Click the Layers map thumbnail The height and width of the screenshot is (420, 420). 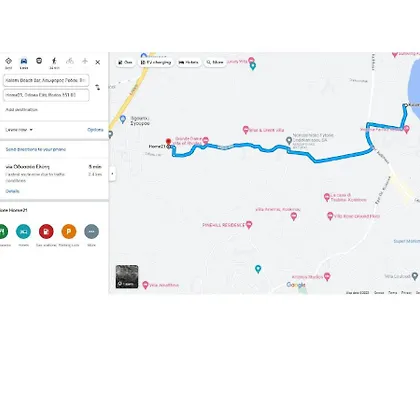(127, 276)
